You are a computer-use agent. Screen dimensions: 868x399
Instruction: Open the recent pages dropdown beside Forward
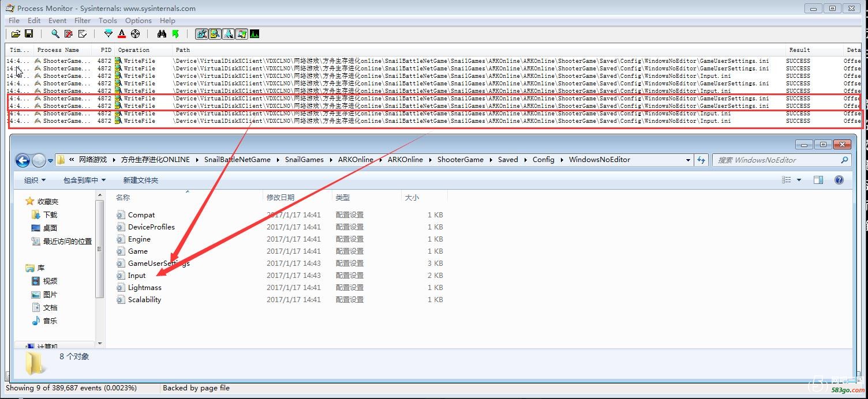(50, 160)
